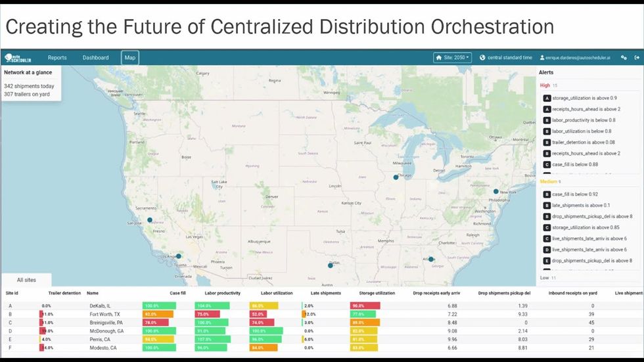Open alert labor_utilization is below 0.8
The width and height of the screenshot is (644, 362).
point(582,131)
